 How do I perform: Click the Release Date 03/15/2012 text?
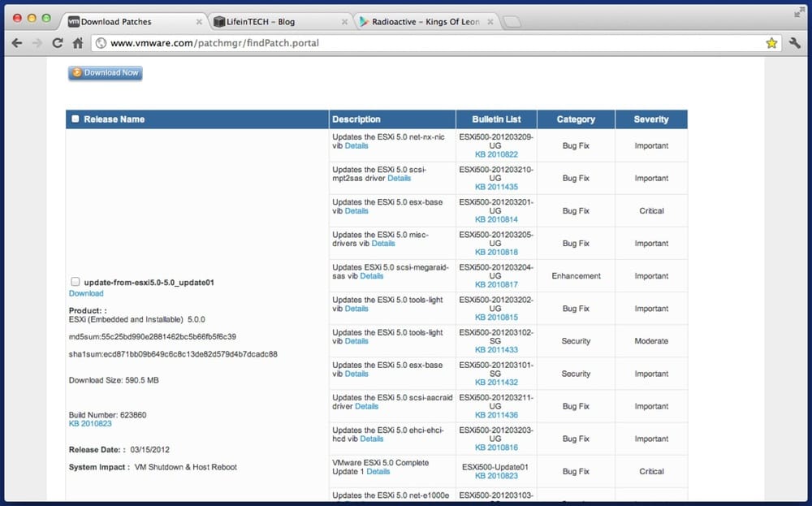click(119, 449)
